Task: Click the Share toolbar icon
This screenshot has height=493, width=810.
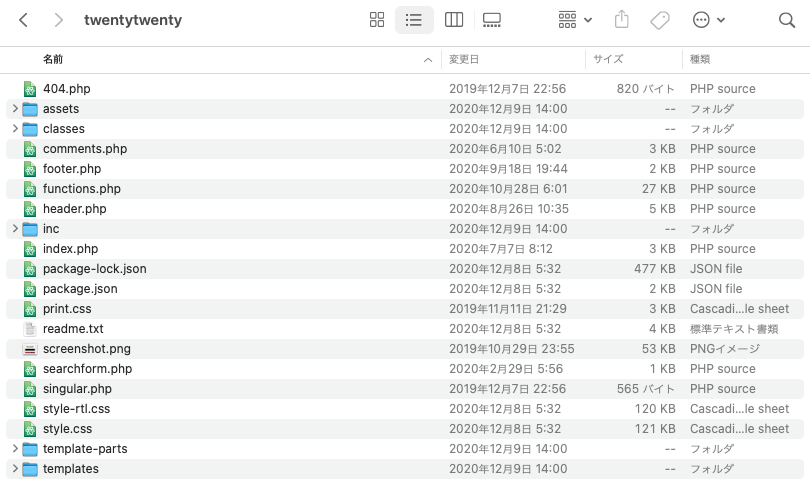Action: click(x=621, y=20)
